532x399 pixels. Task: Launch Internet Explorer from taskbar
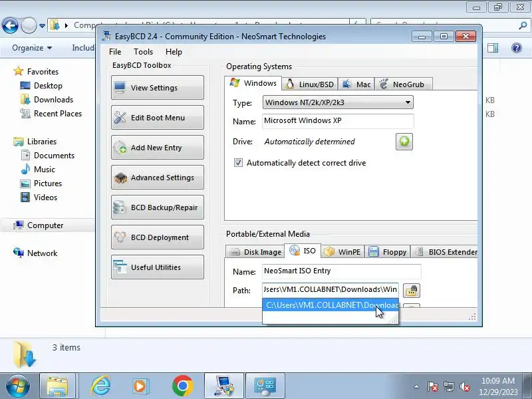tap(100, 386)
